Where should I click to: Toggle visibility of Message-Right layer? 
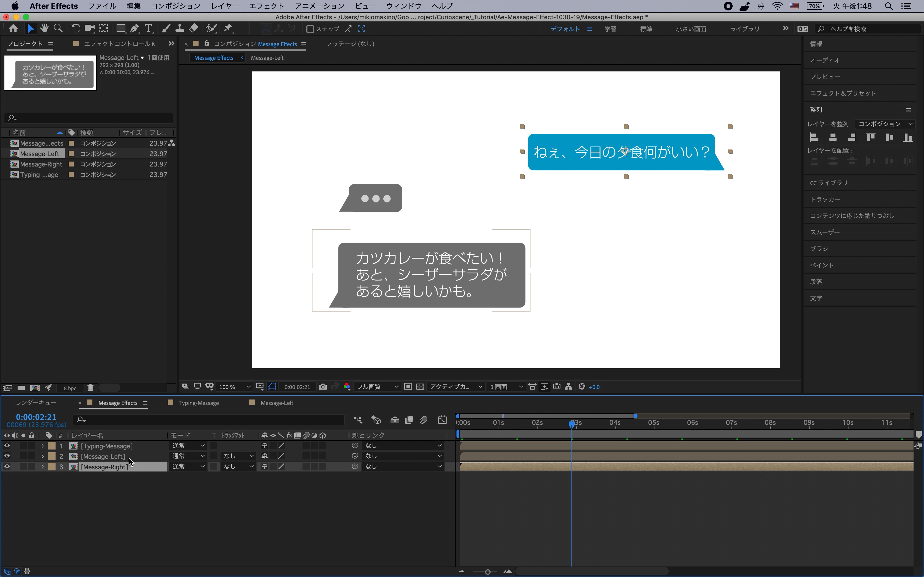[x=7, y=466]
